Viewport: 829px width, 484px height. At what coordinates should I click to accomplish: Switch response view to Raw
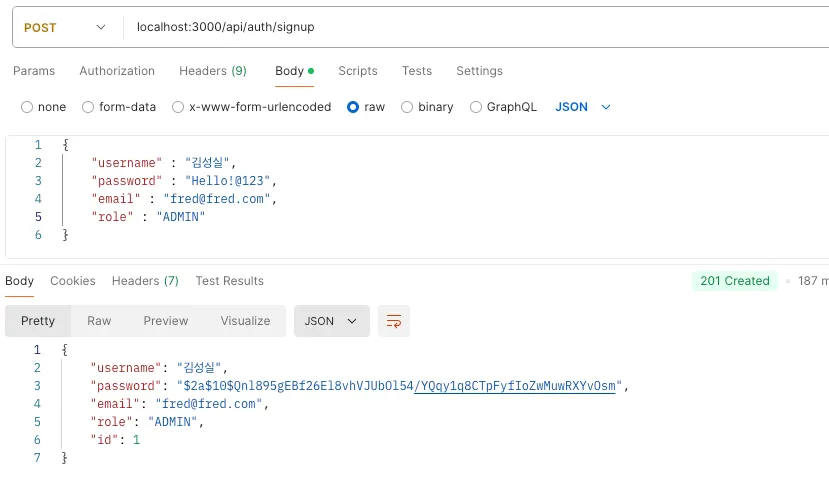[99, 321]
